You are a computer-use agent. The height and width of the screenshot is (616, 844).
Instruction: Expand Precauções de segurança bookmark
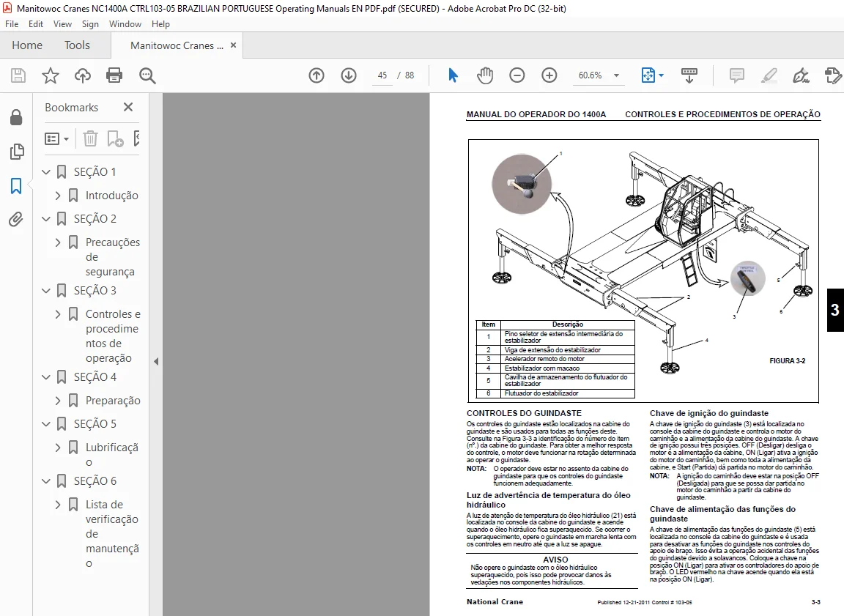[x=58, y=242]
